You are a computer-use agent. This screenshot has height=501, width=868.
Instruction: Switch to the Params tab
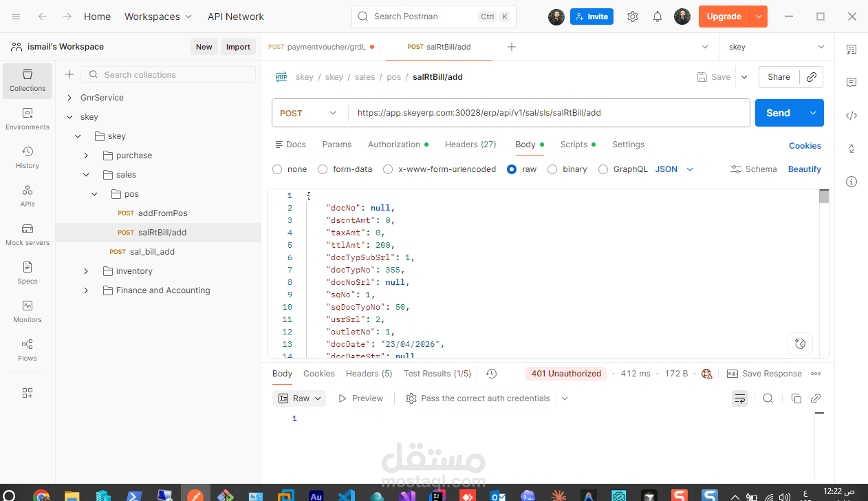336,145
